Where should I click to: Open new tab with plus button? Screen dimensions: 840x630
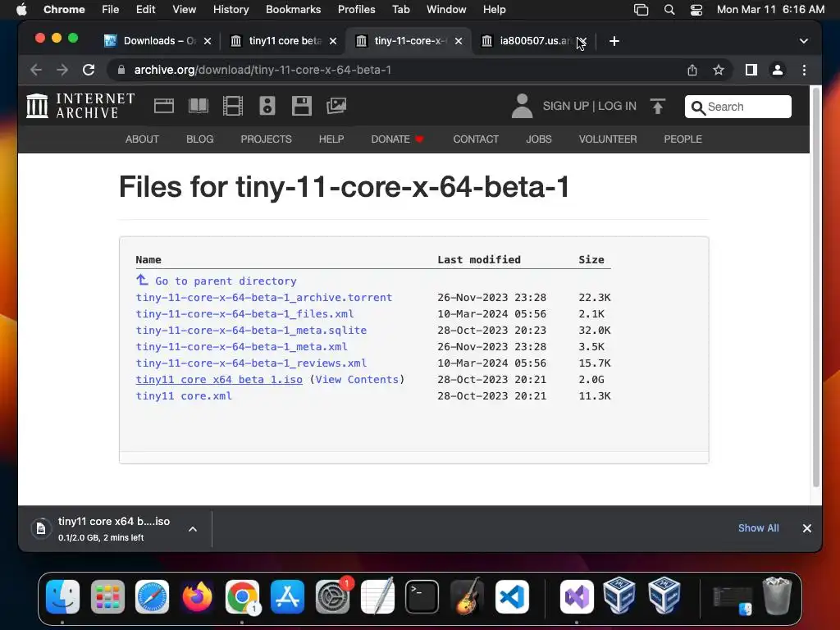tap(614, 41)
